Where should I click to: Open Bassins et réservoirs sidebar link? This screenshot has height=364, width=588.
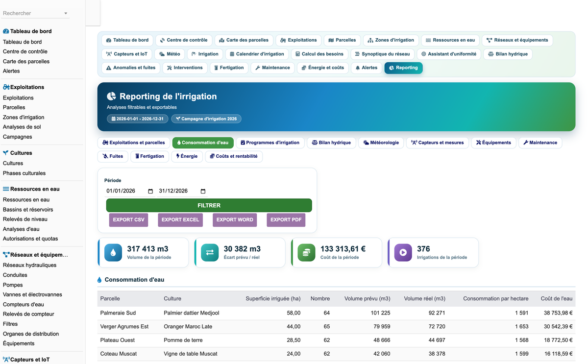(x=28, y=209)
